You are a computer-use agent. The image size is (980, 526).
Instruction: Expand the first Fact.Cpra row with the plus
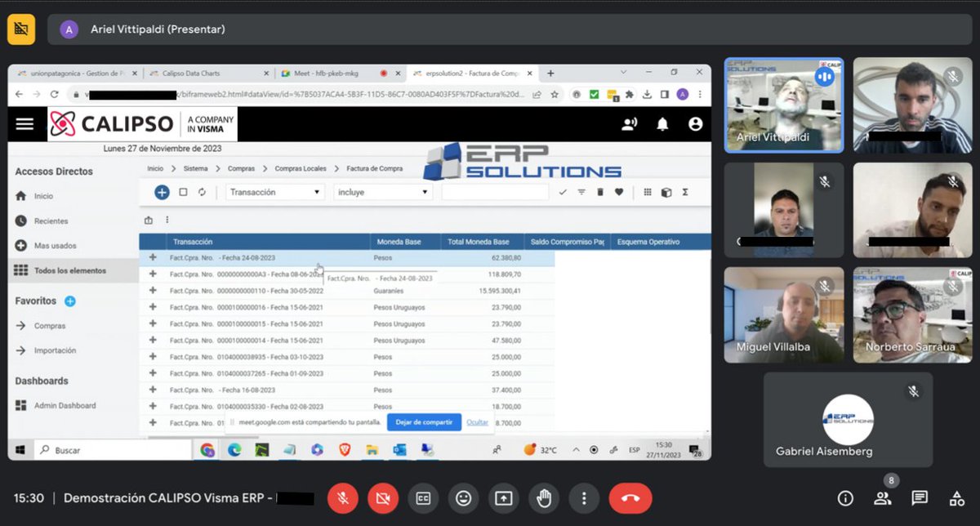(x=154, y=256)
